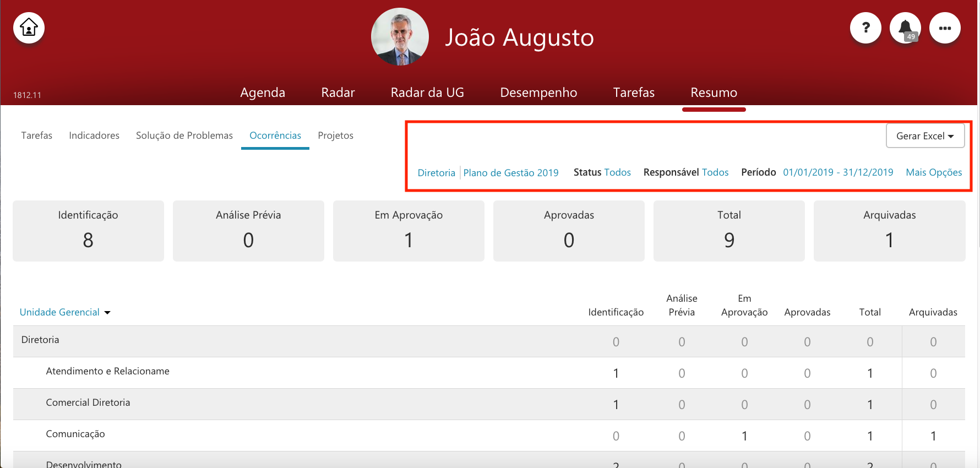The image size is (980, 468).
Task: Change Responsável filter Todos
Action: [x=715, y=172]
